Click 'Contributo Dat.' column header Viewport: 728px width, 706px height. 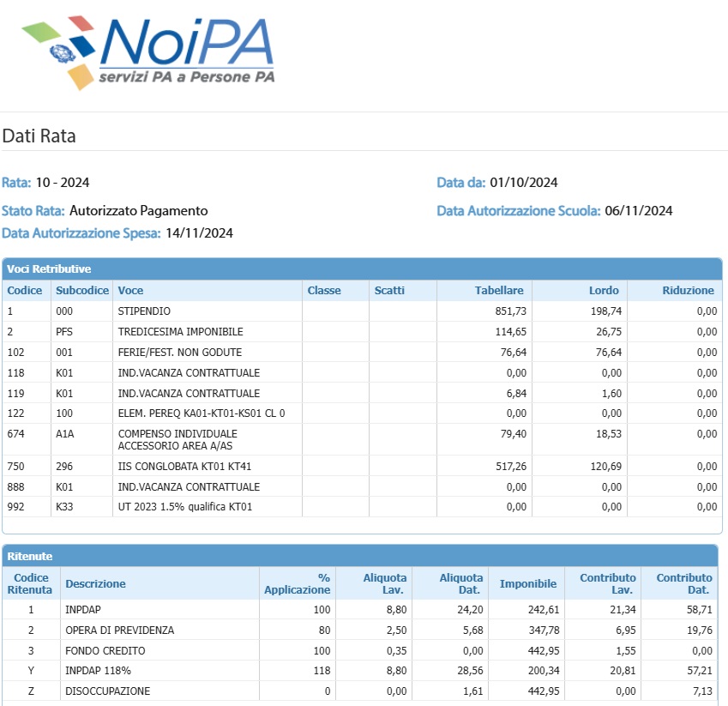click(x=684, y=584)
